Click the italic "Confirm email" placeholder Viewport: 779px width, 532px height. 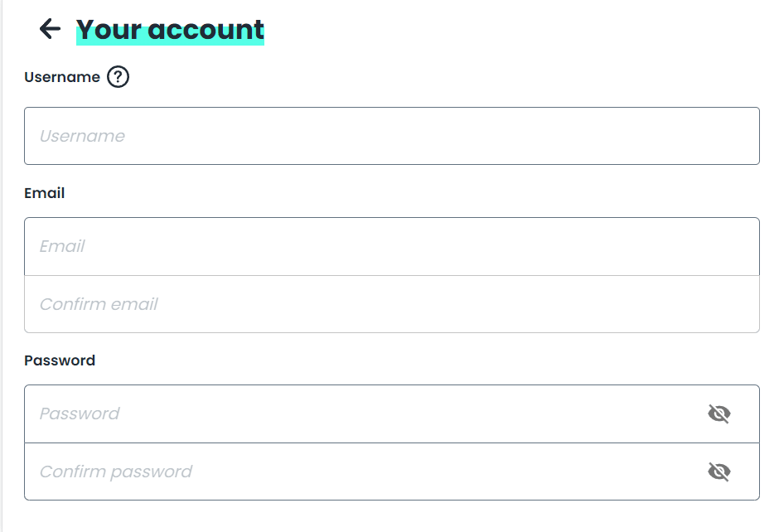click(x=99, y=304)
